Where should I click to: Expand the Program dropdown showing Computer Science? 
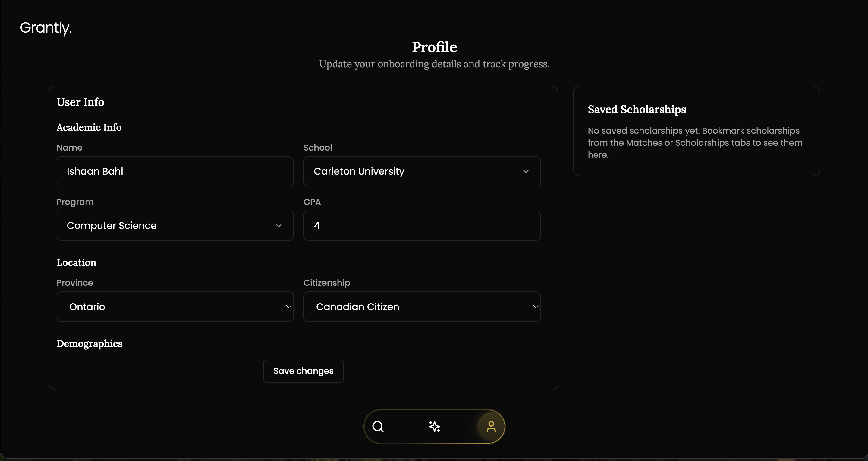tap(175, 226)
